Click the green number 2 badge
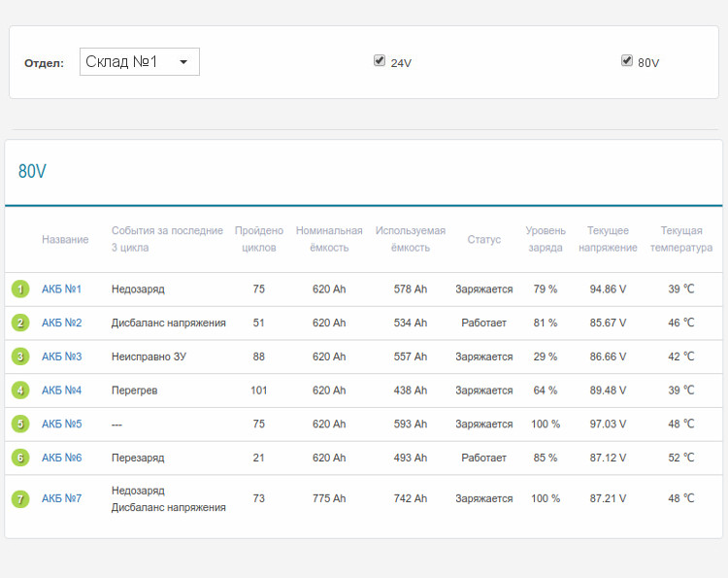 (x=20, y=323)
